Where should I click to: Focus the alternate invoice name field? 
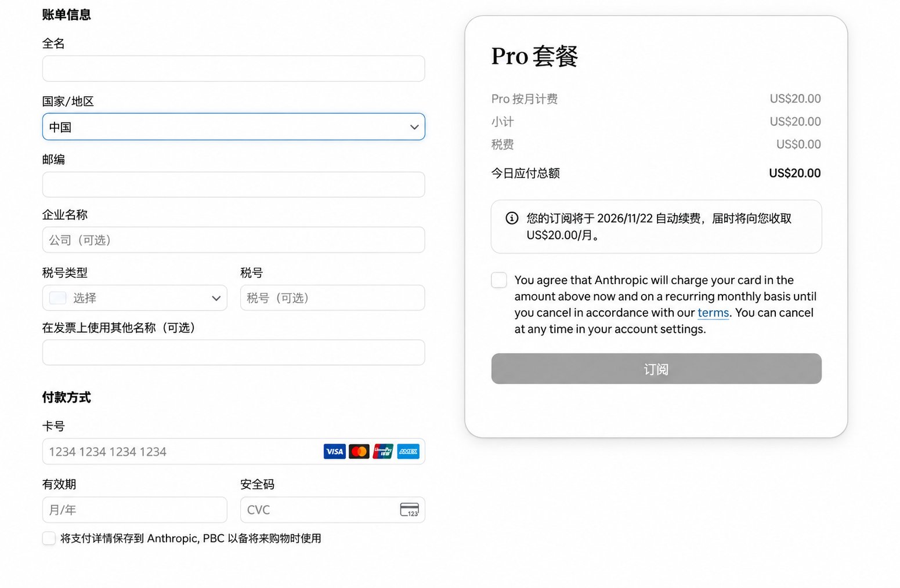(x=233, y=353)
